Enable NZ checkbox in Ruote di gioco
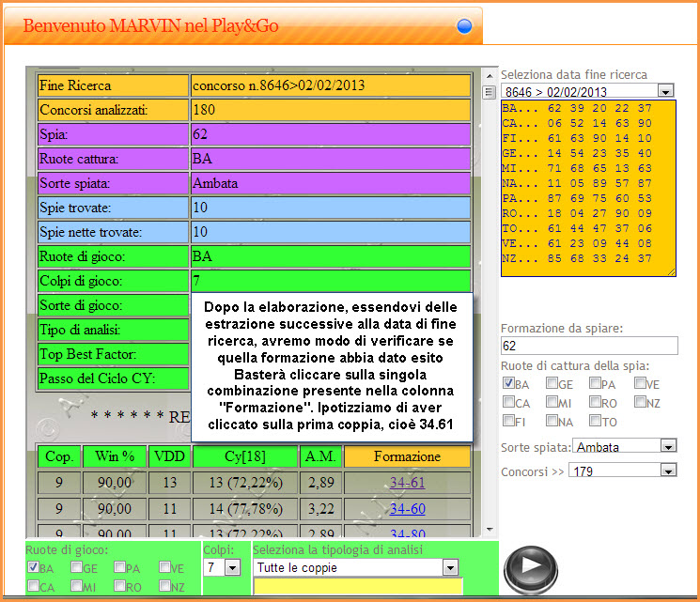Viewport: 700px width, 602px height. click(x=164, y=585)
